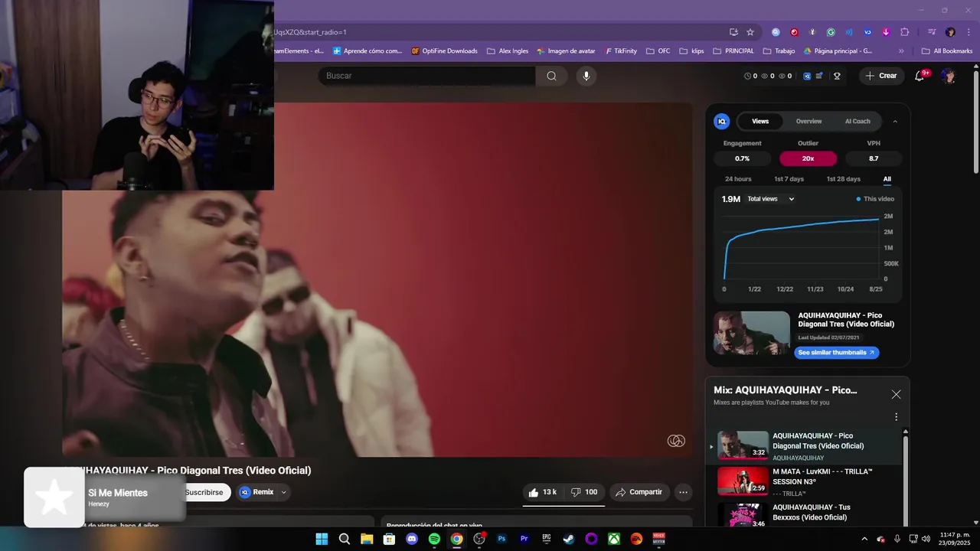Viewport: 980px width, 551px height.
Task: Open Chrome three-dot menu
Action: pyautogui.click(x=968, y=32)
